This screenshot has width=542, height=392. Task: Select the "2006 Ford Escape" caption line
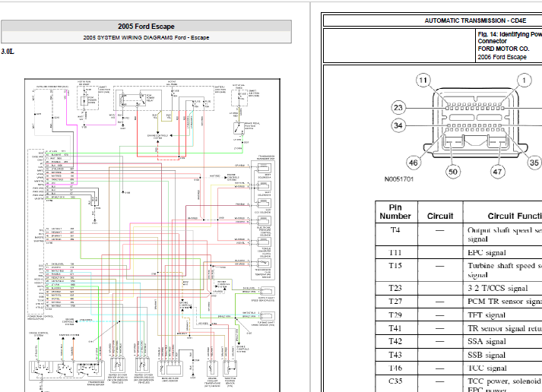pos(502,57)
